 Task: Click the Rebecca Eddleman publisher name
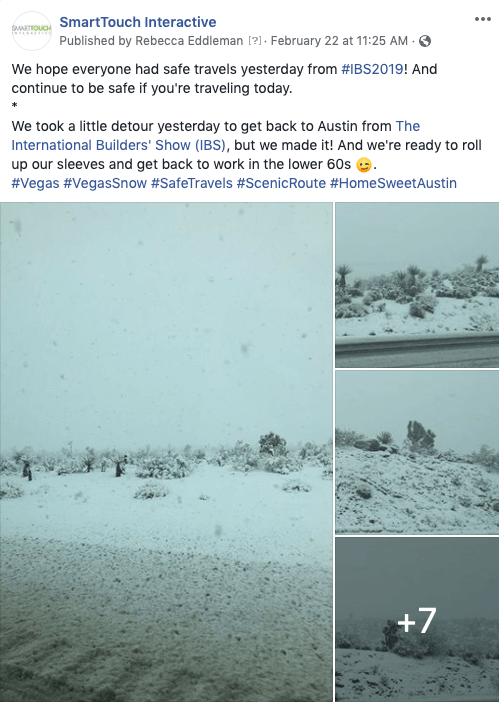(x=189, y=41)
